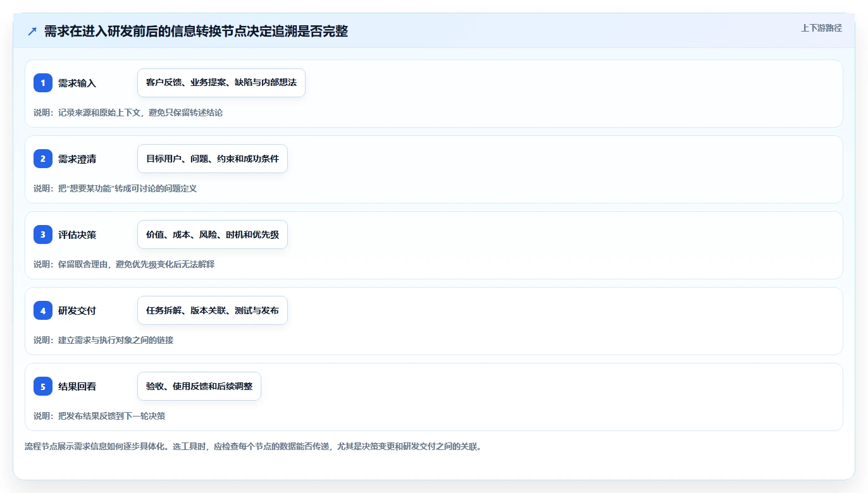
Task: Click the 评估决策 step title
Action: (x=77, y=234)
